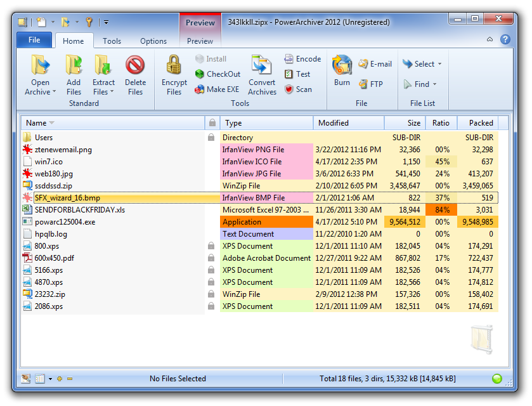The width and height of the screenshot is (532, 406).
Task: Click the application icon in title bar
Action: pos(22,22)
